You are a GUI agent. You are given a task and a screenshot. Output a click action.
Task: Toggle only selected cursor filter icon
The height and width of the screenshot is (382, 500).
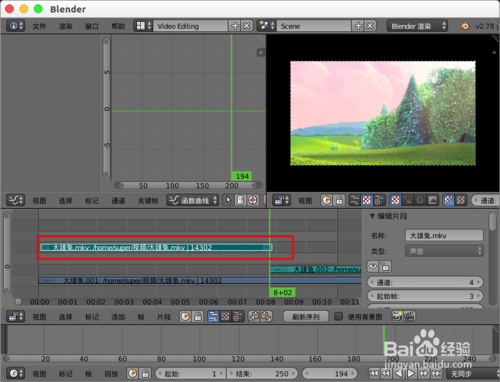tap(228, 200)
